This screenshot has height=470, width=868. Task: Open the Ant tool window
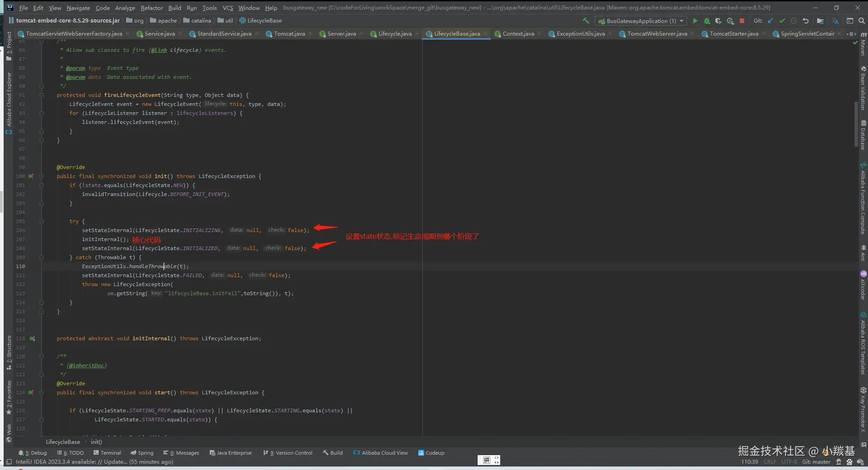(x=863, y=253)
